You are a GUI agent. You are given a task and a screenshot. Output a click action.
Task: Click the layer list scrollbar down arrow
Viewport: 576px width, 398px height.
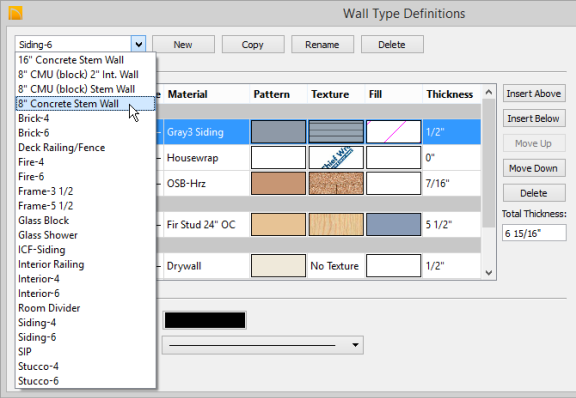(489, 272)
